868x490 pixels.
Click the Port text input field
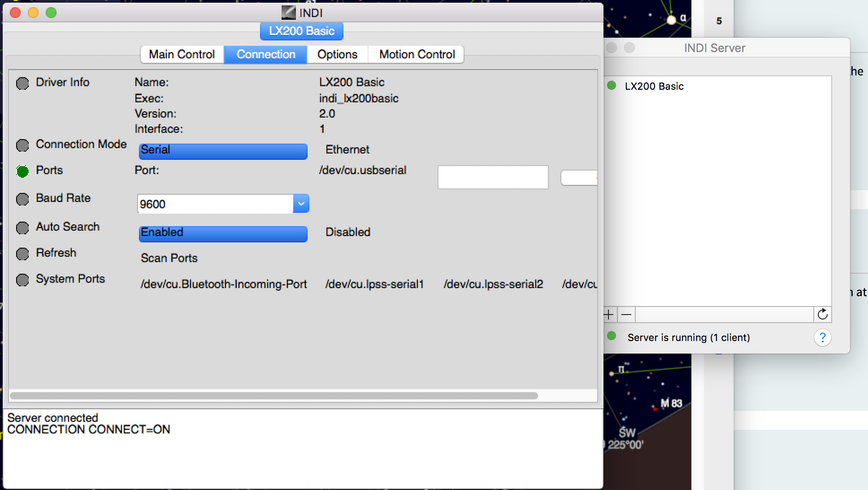pyautogui.click(x=493, y=177)
